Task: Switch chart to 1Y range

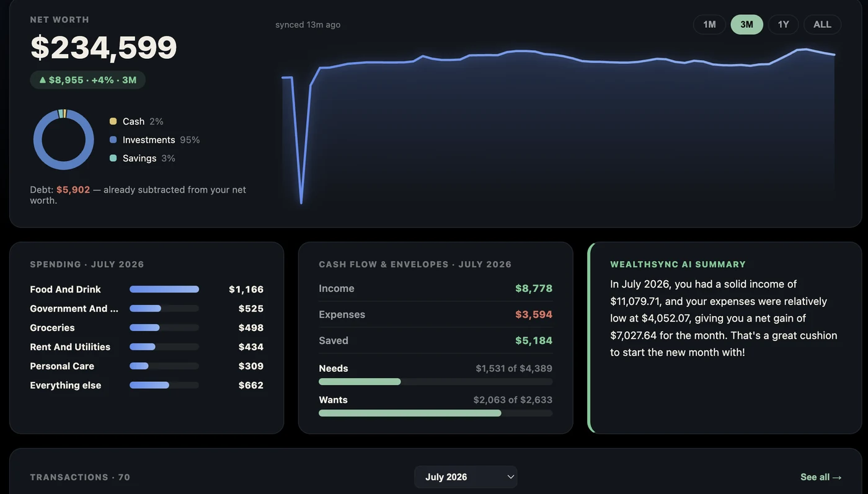Action: point(783,24)
